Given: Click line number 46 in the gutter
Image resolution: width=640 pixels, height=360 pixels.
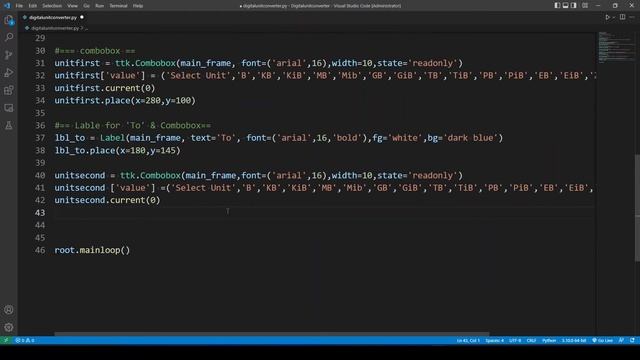Looking at the screenshot, I should pos(40,250).
